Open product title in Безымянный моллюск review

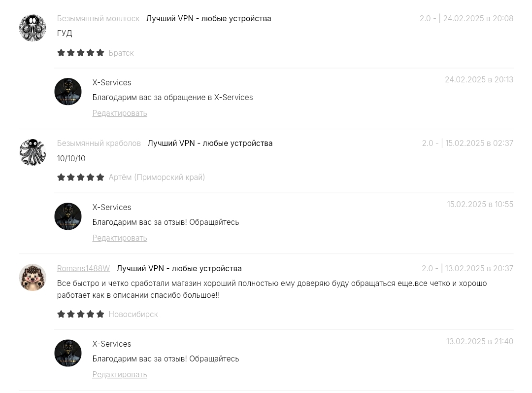pyautogui.click(x=209, y=18)
